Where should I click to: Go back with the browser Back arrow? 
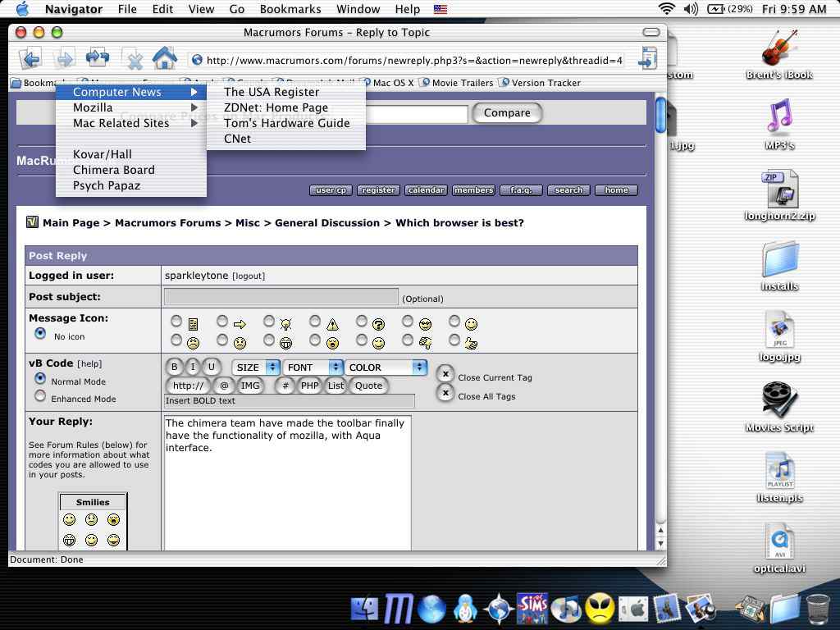(x=30, y=58)
